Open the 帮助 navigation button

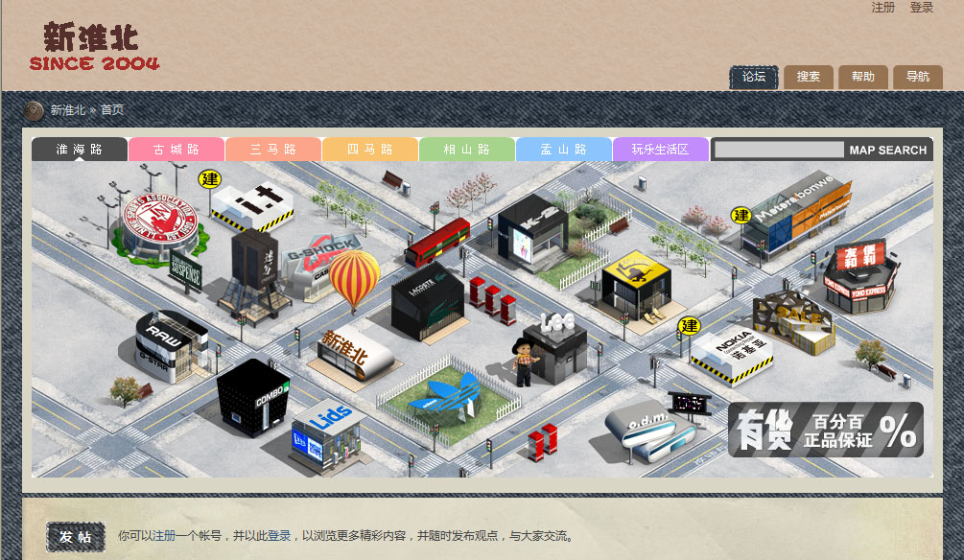(x=863, y=78)
